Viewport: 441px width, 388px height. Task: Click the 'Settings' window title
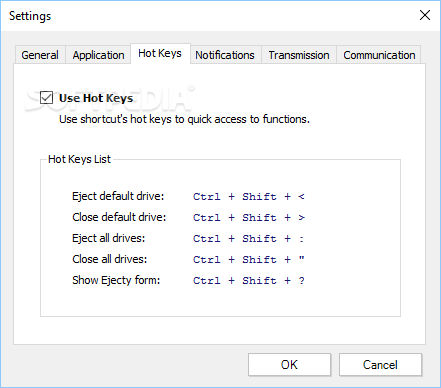[x=30, y=16]
